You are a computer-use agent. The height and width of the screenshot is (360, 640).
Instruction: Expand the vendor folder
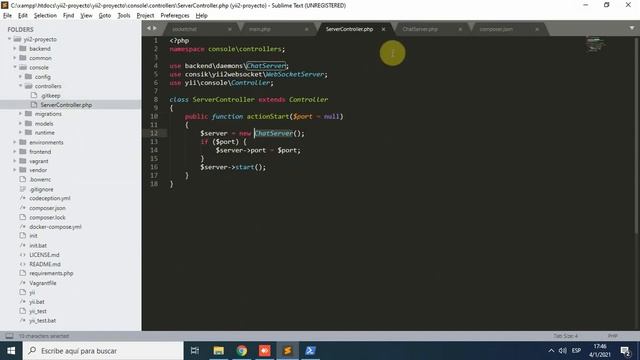tap(15, 170)
